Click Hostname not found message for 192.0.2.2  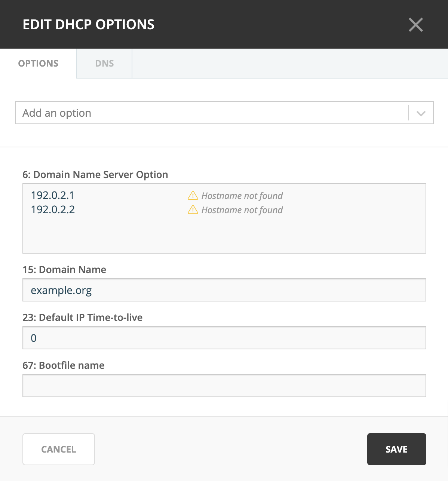pyautogui.click(x=242, y=210)
